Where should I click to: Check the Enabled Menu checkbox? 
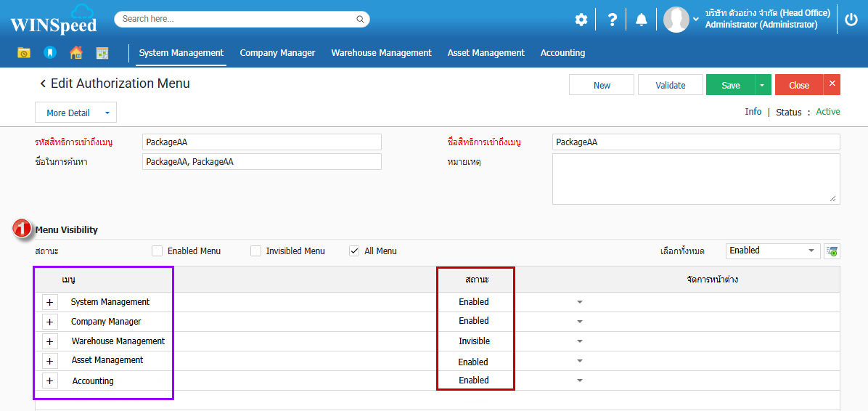[157, 251]
